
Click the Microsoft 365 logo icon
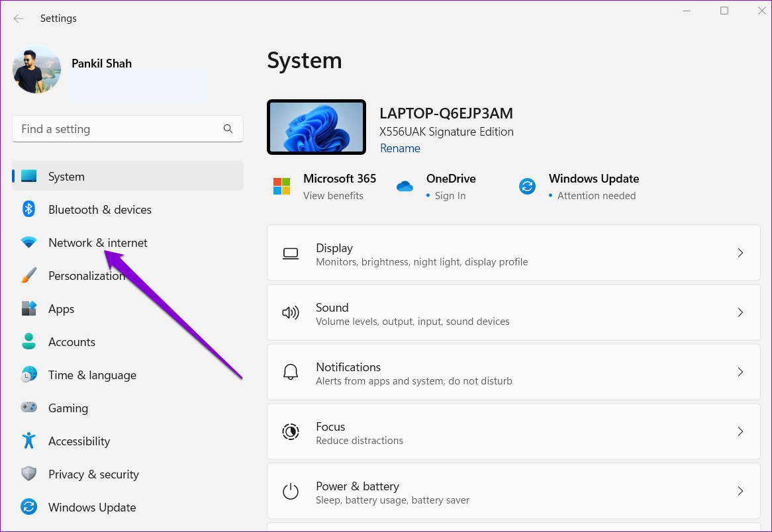[x=282, y=187]
